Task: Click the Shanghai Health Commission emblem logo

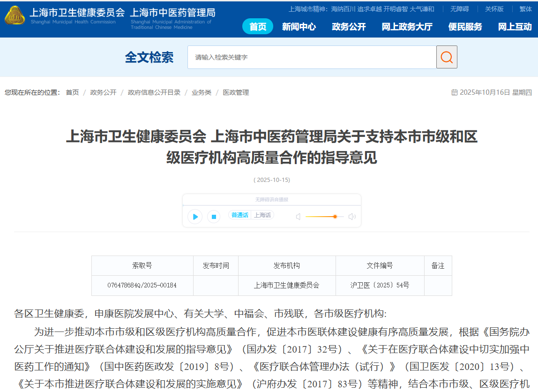Action: (x=15, y=15)
